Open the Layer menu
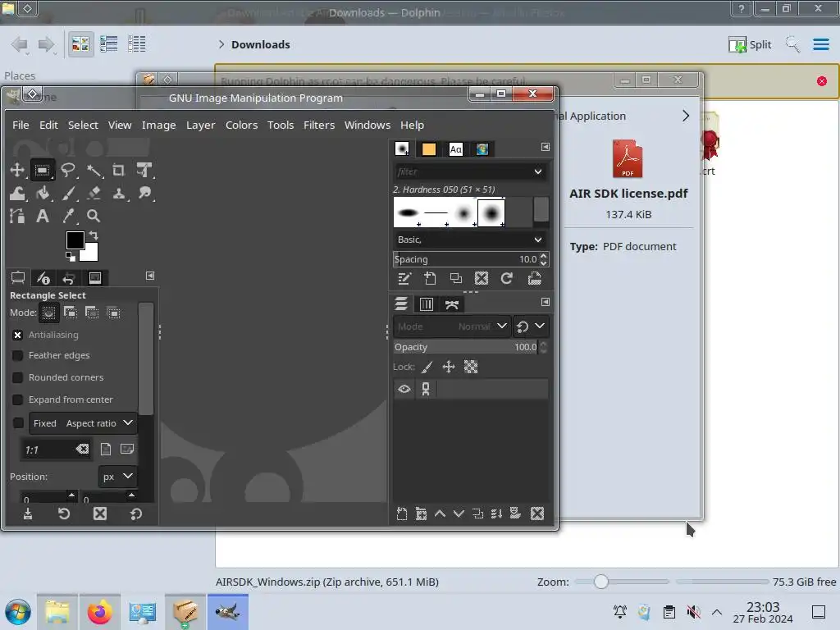Viewport: 840px width, 630px height. point(200,125)
